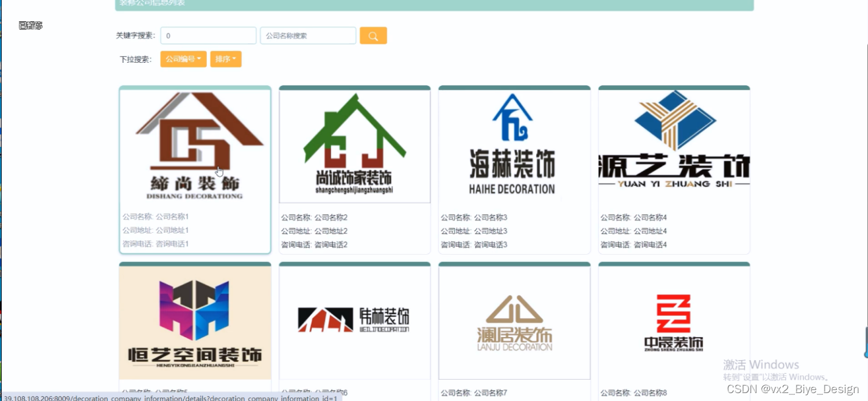Click the text 公司地址: 公司地址2
The width and height of the screenshot is (868, 401).
click(x=314, y=231)
